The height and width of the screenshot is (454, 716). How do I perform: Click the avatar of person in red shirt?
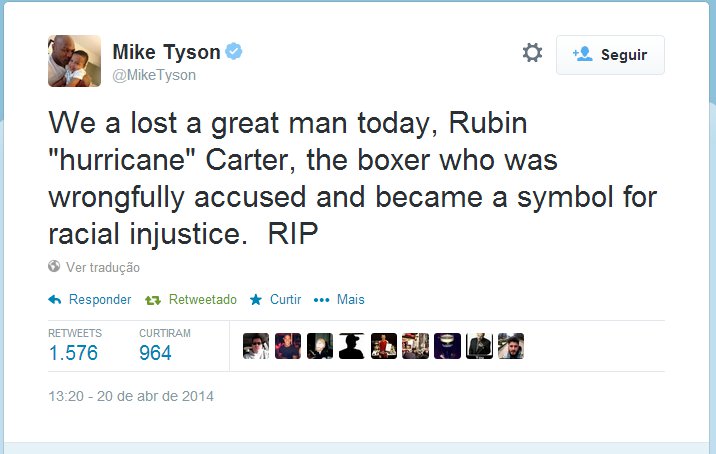[x=384, y=346]
